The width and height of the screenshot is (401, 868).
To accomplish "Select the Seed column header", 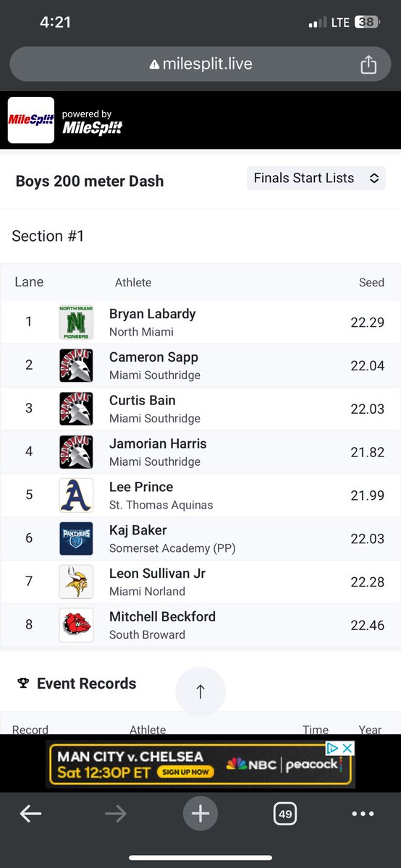I will click(x=371, y=282).
